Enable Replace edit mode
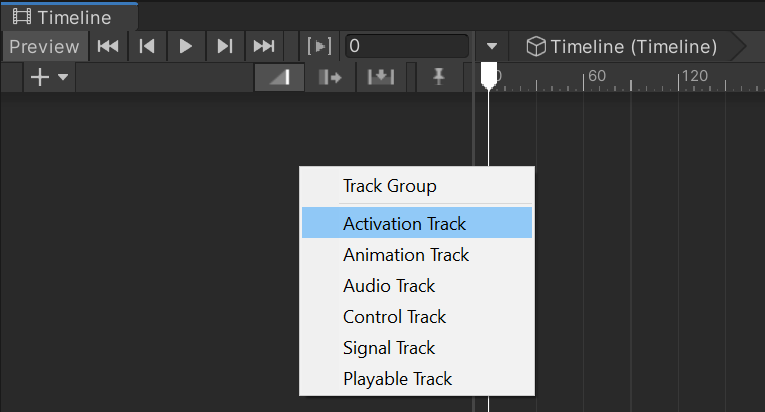This screenshot has height=412, width=765. [381, 78]
